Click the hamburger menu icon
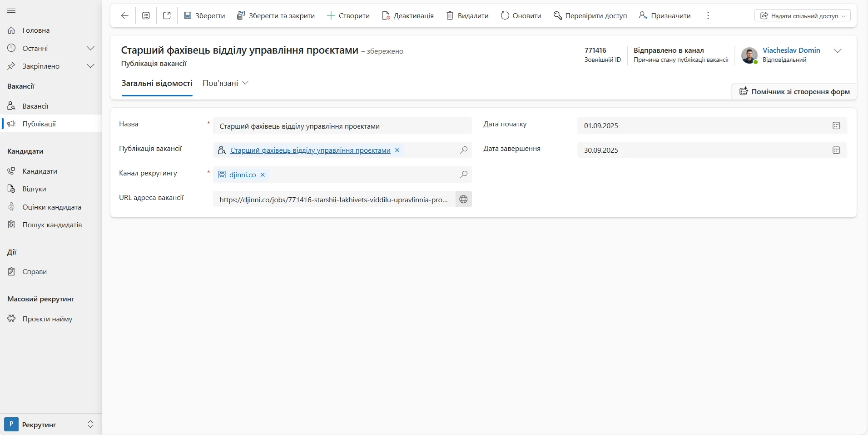The height and width of the screenshot is (435, 868). coord(11,11)
